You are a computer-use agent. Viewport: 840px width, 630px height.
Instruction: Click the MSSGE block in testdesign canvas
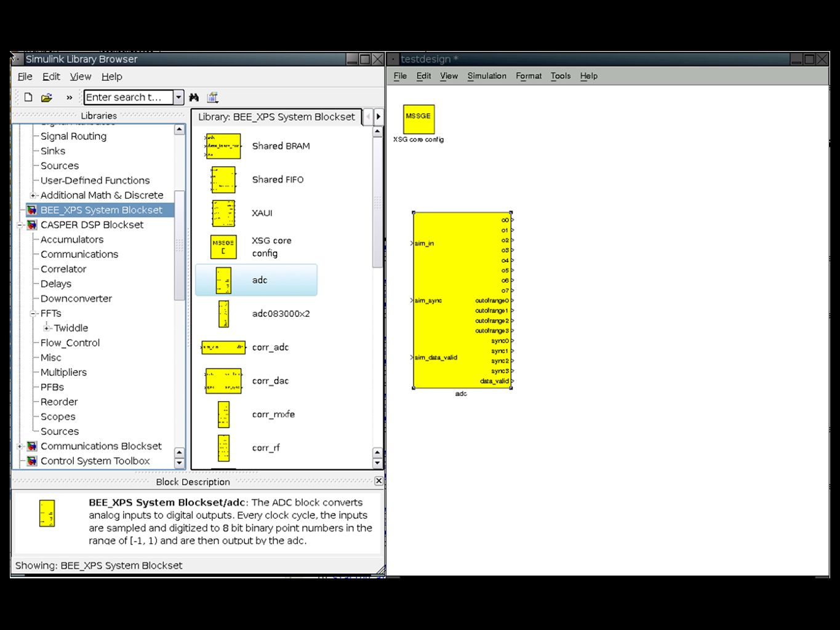point(418,119)
